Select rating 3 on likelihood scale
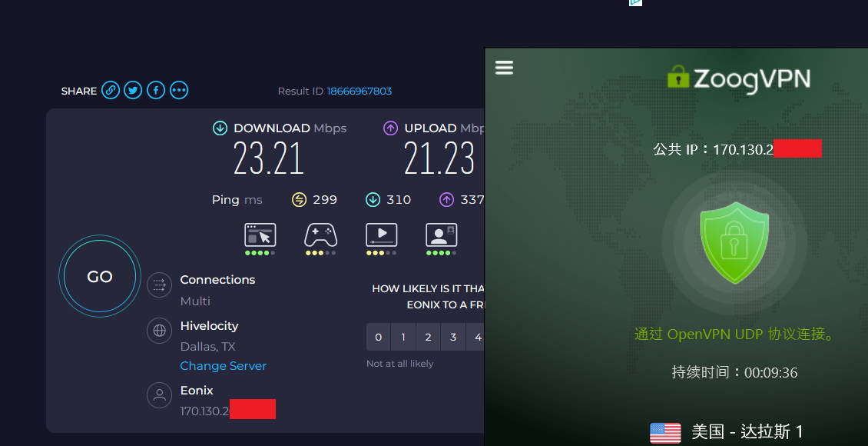Image resolution: width=868 pixels, height=446 pixels. tap(453, 337)
